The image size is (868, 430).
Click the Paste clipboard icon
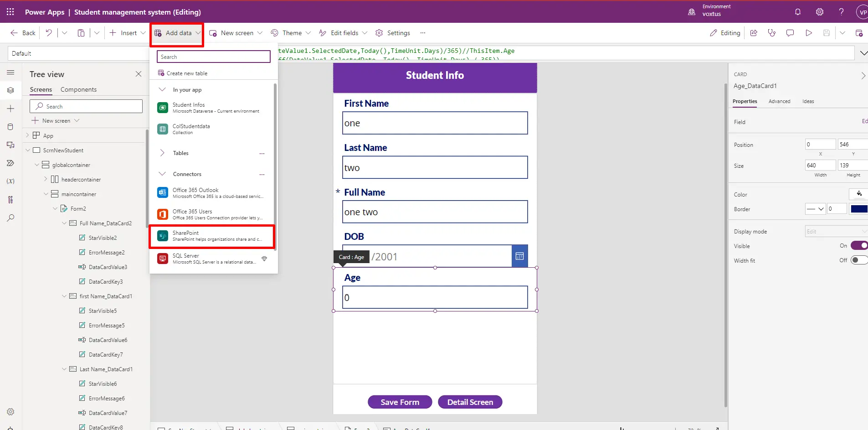(x=81, y=33)
